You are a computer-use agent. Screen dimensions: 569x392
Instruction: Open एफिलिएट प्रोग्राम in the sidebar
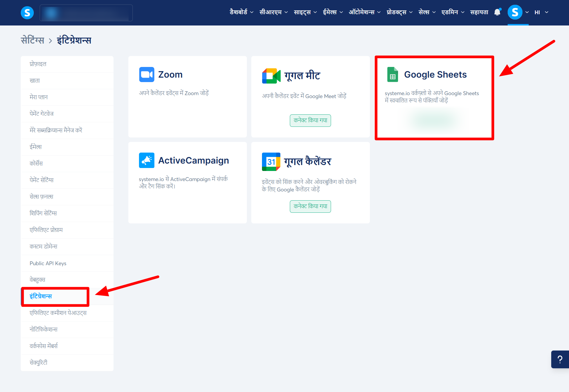[67, 230]
